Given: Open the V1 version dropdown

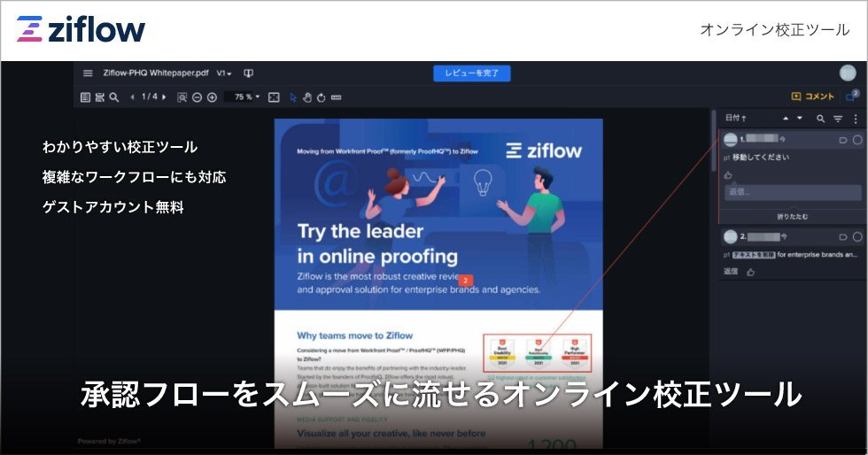Looking at the screenshot, I should [225, 73].
